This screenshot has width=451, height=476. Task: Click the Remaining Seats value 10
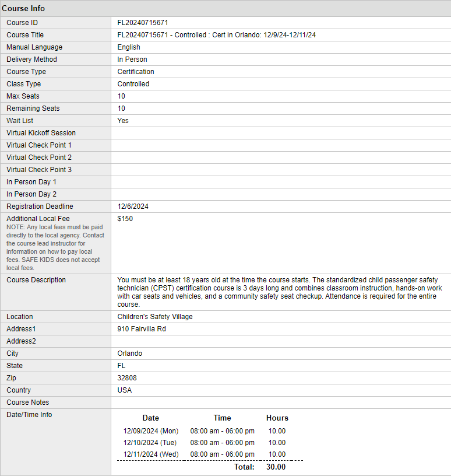click(121, 108)
